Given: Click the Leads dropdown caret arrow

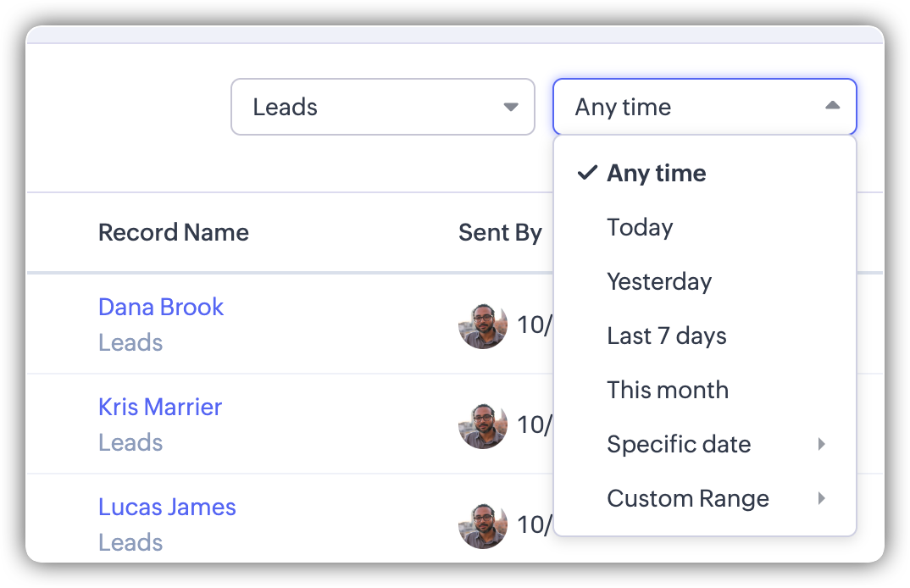Looking at the screenshot, I should tap(511, 108).
